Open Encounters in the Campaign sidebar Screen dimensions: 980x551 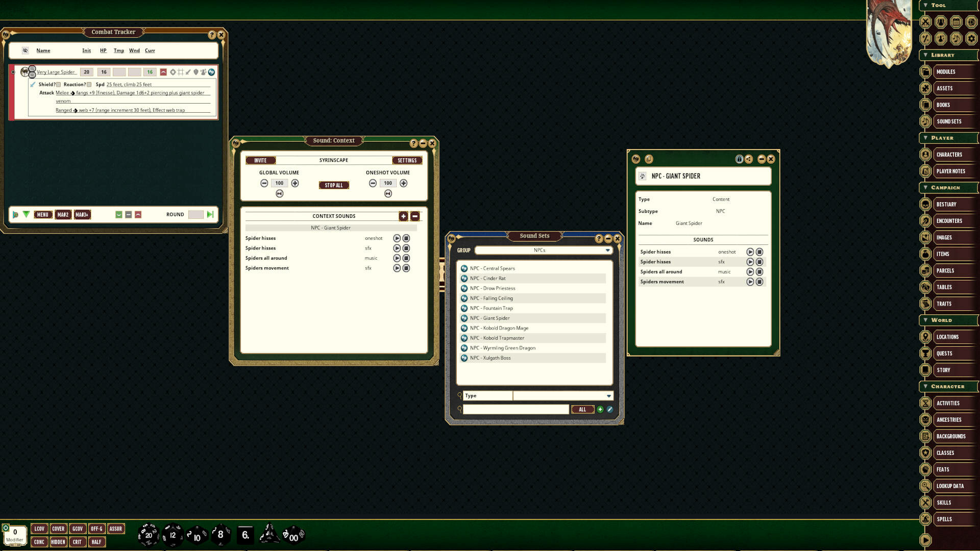coord(948,220)
